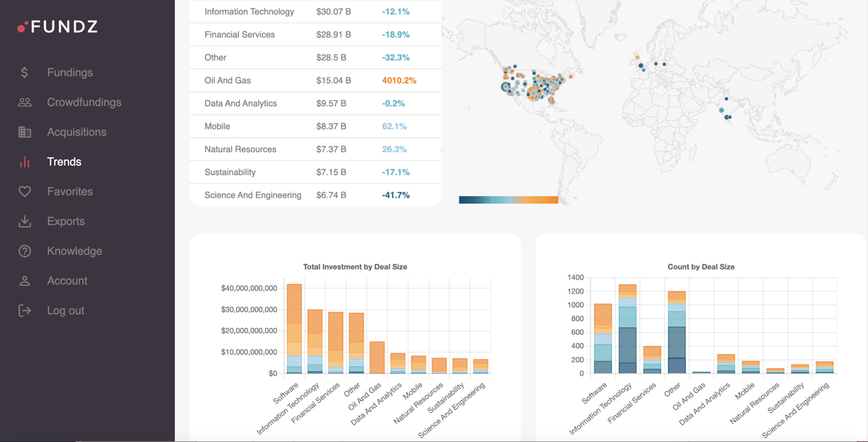Screen dimensions: 868x442
Task: Click the Fundings dollar icon
Action: [25, 72]
